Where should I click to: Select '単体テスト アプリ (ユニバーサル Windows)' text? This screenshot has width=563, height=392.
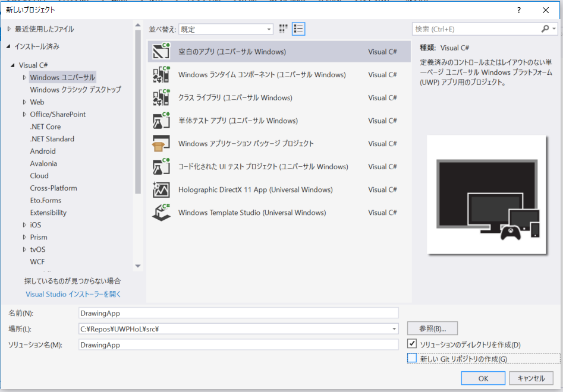point(238,121)
